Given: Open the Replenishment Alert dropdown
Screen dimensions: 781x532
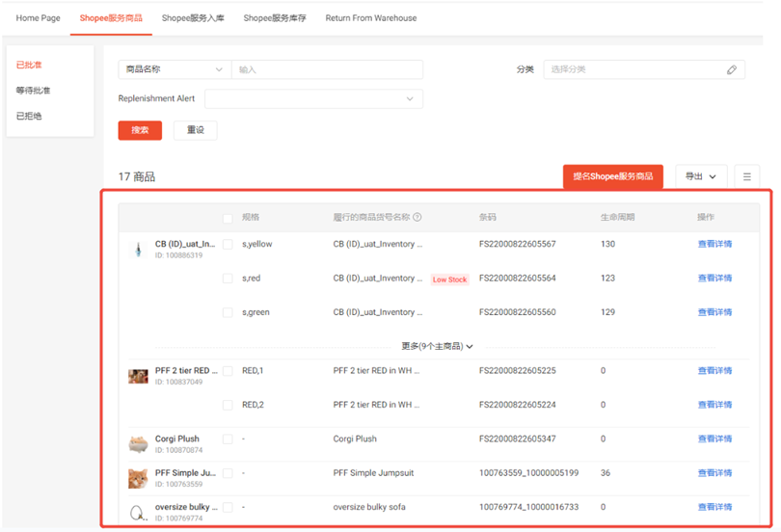Looking at the screenshot, I should [x=313, y=98].
